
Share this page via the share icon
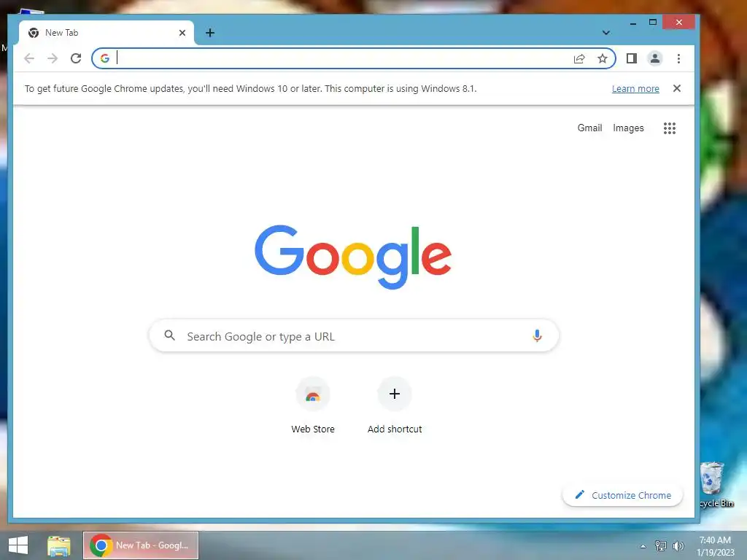pyautogui.click(x=578, y=58)
